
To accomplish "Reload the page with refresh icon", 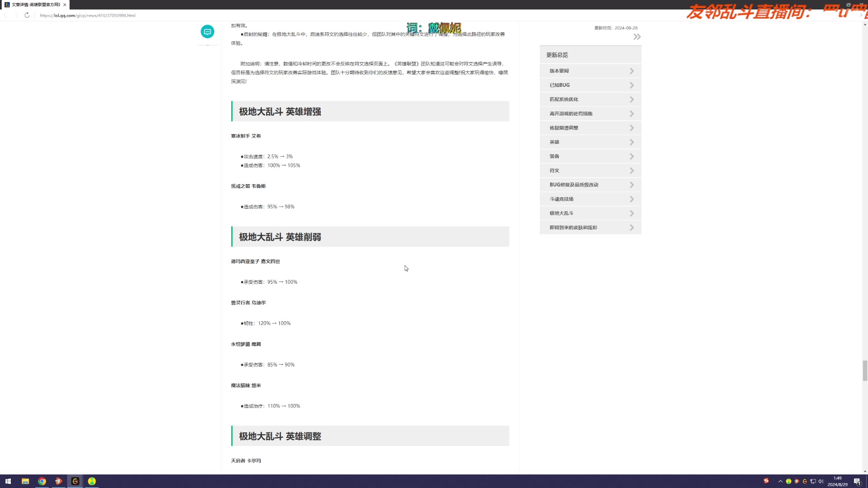I will coord(27,15).
